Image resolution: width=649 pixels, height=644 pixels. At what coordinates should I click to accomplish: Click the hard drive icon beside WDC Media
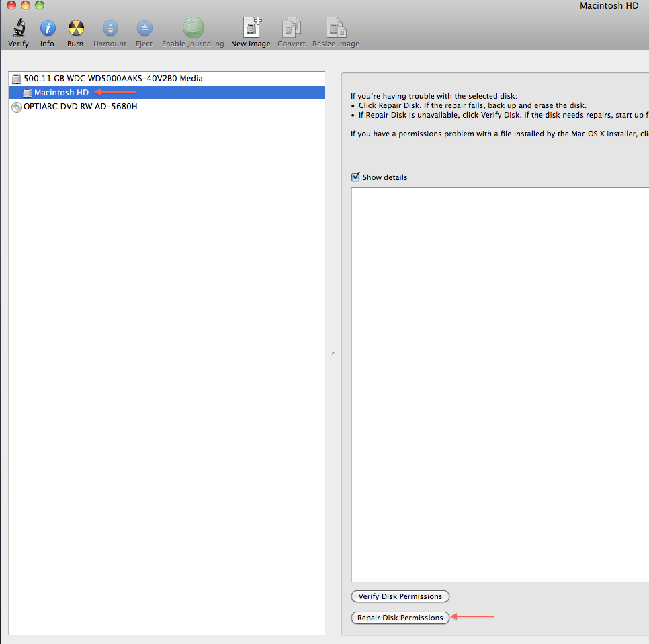click(17, 79)
